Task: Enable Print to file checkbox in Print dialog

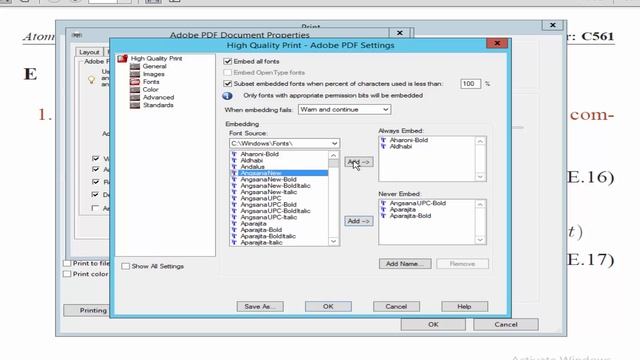Action: tap(67, 263)
